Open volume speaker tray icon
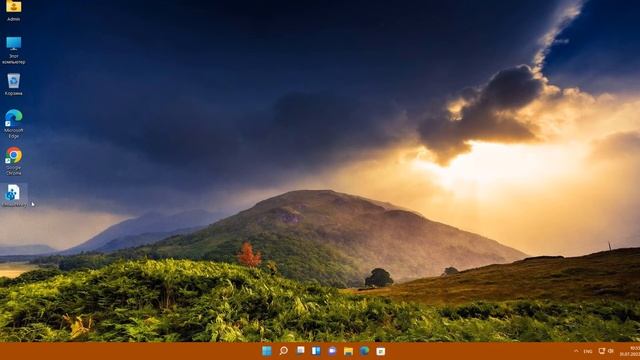 point(611,351)
